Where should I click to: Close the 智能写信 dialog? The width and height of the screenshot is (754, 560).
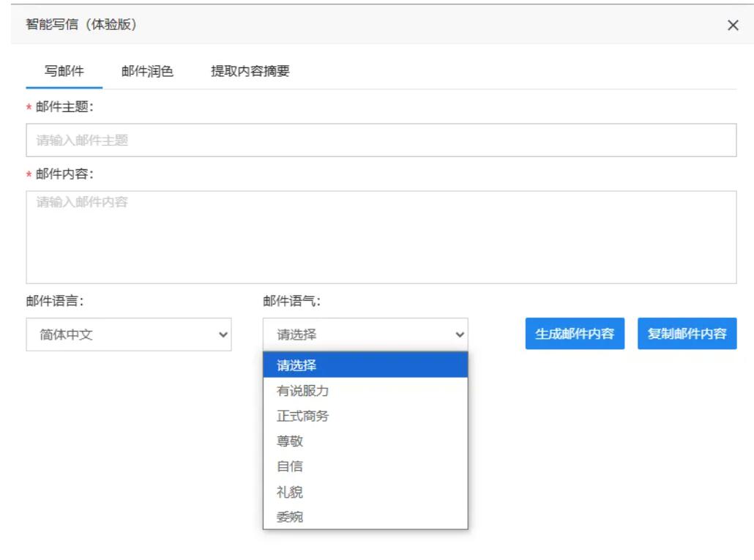[x=733, y=25]
